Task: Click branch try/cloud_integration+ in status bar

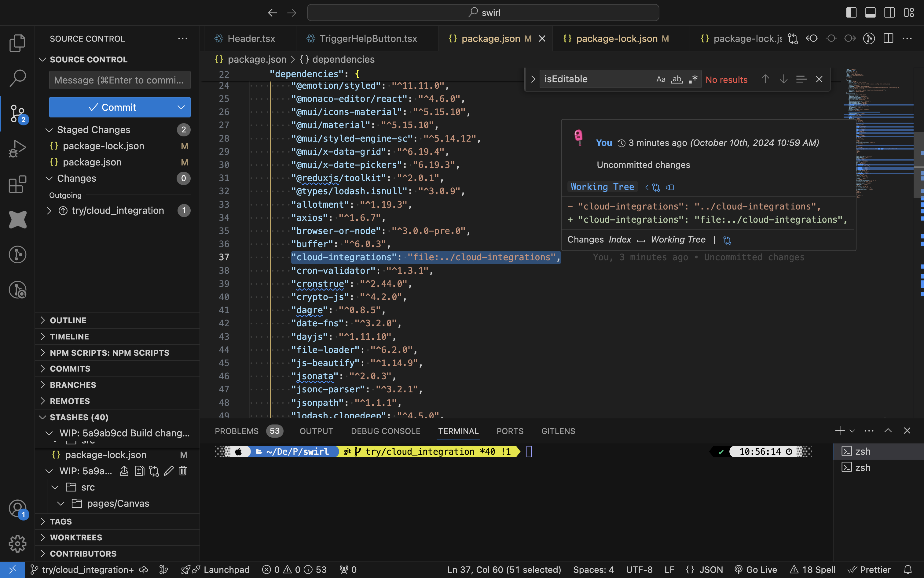Action: pos(82,569)
